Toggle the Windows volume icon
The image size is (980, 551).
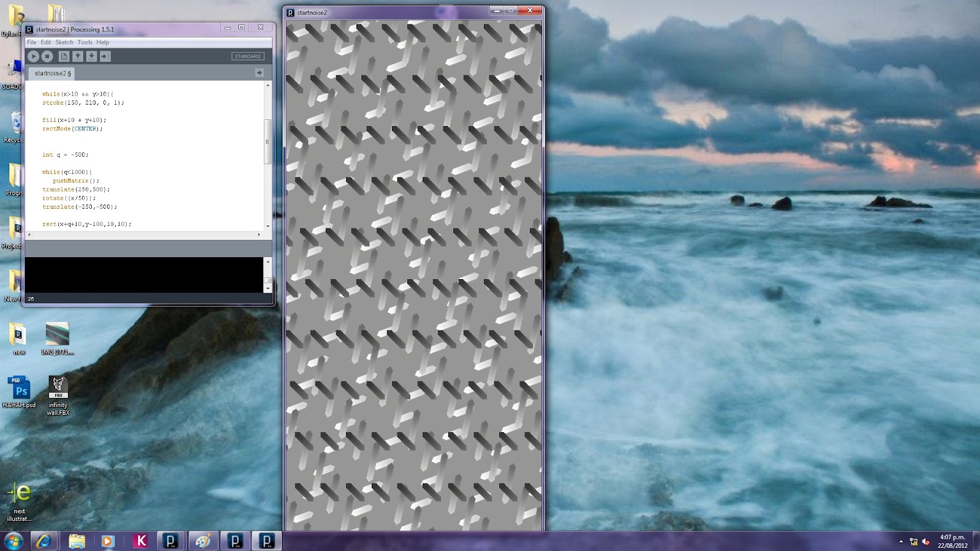926,542
